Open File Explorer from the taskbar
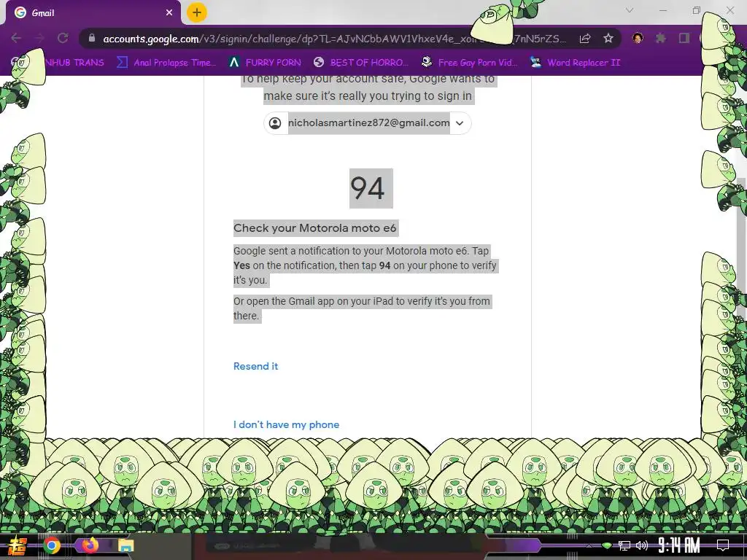This screenshot has width=747, height=560. [125, 545]
